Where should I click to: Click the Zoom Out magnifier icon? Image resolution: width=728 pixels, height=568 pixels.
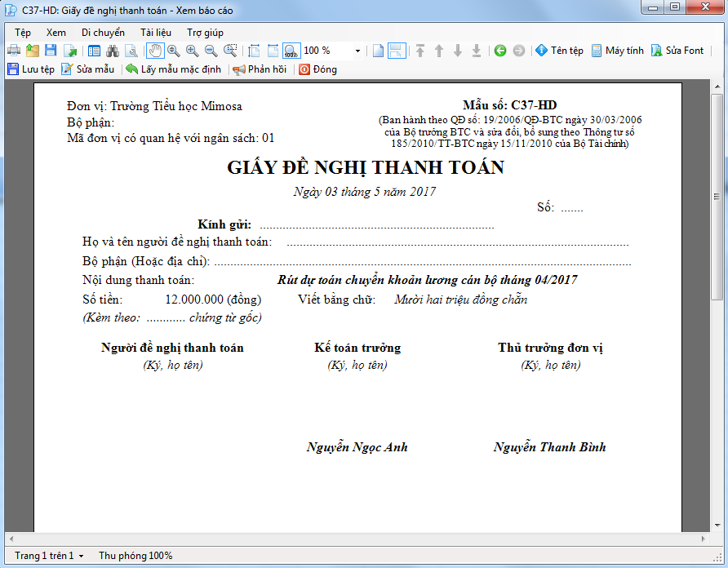pyautogui.click(x=211, y=51)
